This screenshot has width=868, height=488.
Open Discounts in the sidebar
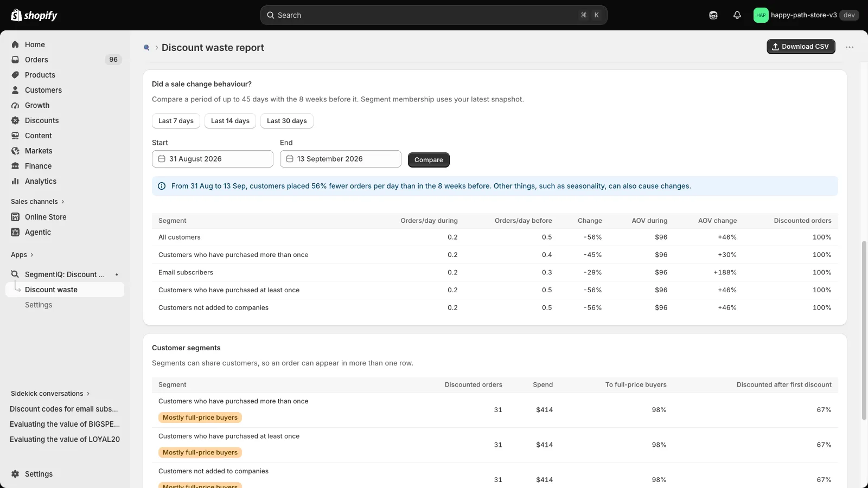65,120
